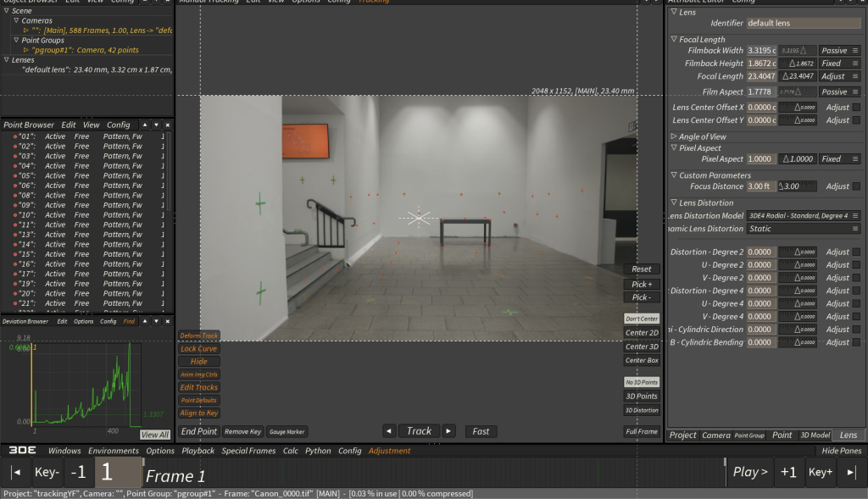Check Distortion - Degree 2 adjust box
The width and height of the screenshot is (868, 499).
tap(855, 252)
